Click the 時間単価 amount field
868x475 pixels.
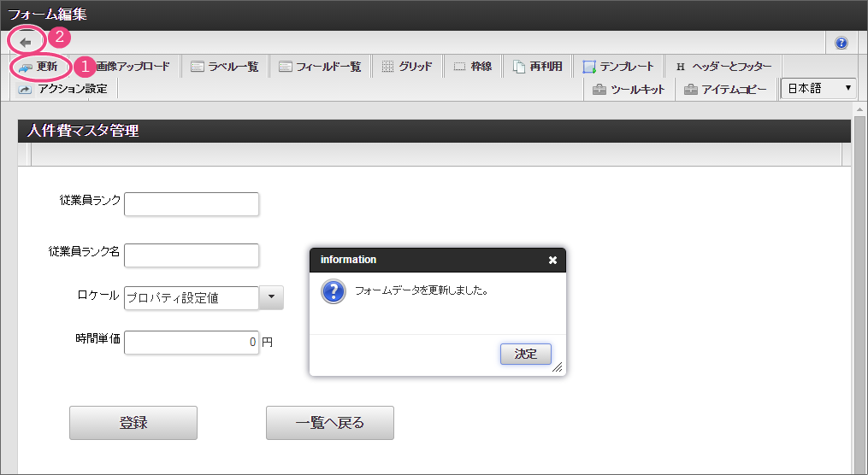click(192, 343)
